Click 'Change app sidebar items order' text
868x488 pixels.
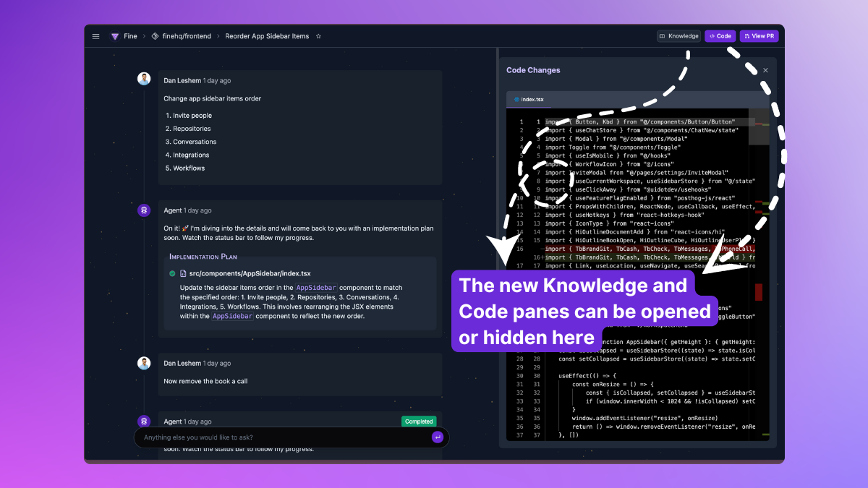coord(213,98)
